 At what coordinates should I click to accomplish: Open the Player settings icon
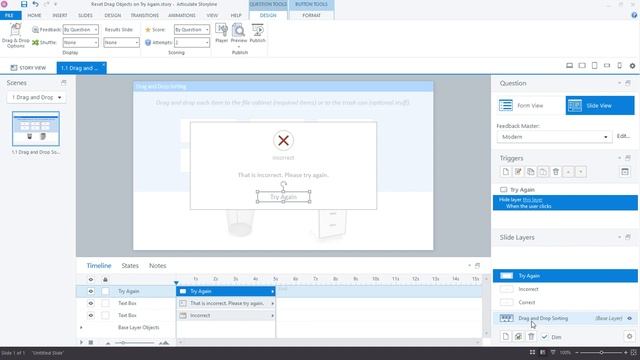(x=221, y=33)
